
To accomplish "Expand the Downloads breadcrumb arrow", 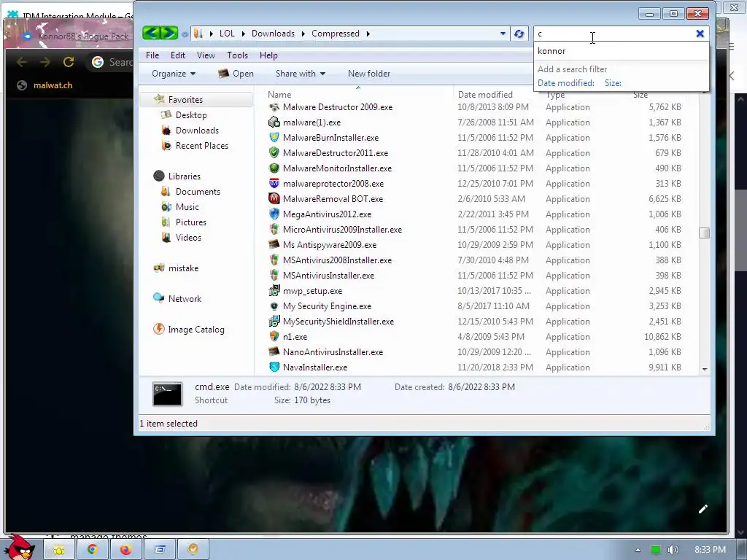I will click(x=303, y=34).
